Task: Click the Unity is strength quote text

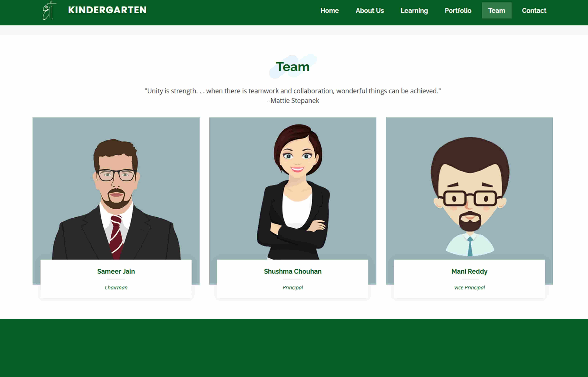Action: [293, 91]
